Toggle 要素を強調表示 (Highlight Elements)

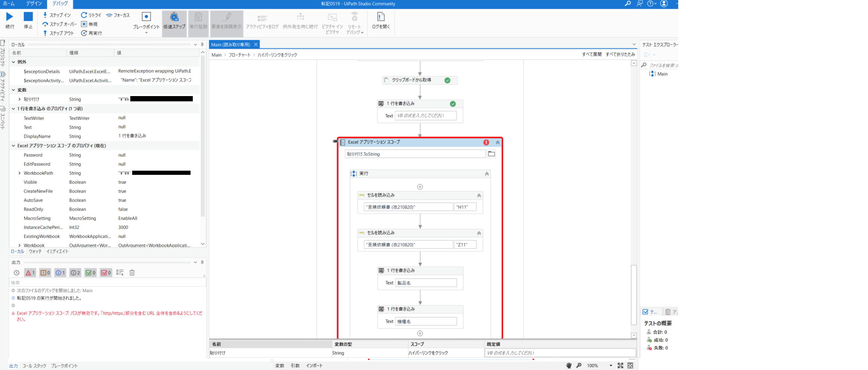point(227,23)
